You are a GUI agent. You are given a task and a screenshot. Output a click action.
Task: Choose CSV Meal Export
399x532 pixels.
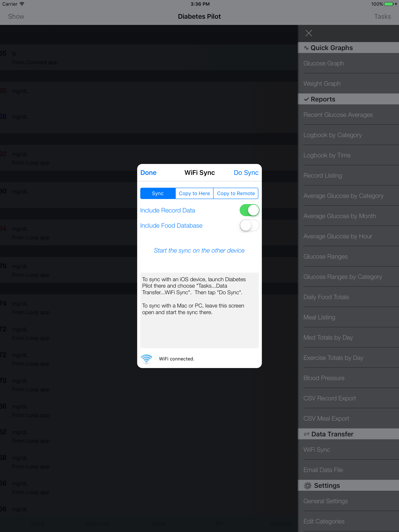348,418
